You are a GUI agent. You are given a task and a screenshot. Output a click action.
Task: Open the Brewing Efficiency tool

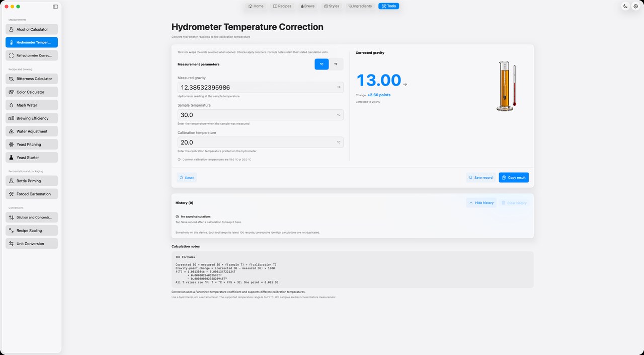point(32,118)
